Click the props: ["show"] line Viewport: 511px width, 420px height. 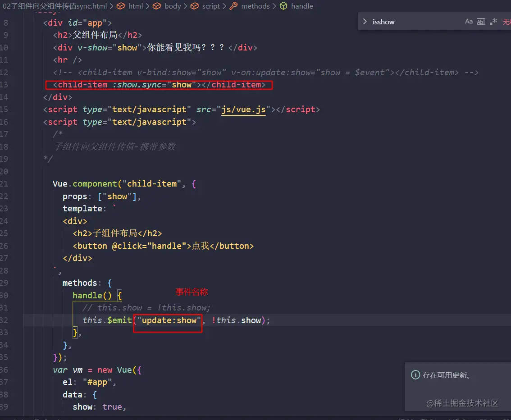click(x=102, y=196)
